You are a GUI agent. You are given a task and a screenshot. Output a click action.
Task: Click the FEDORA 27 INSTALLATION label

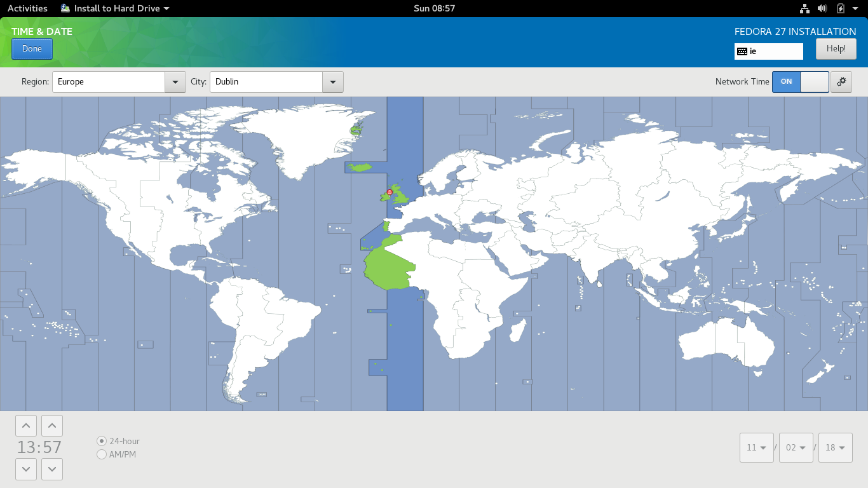pyautogui.click(x=795, y=31)
